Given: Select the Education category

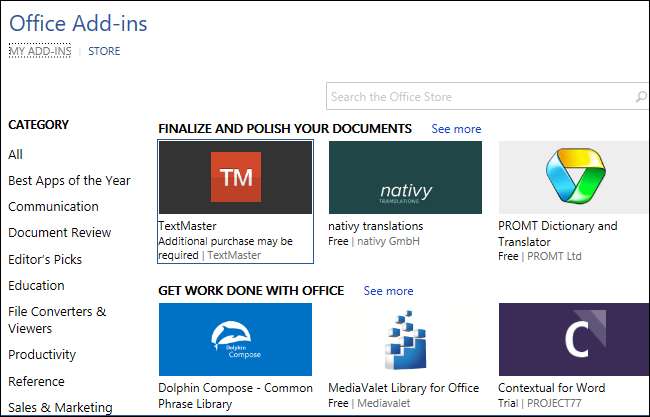Looking at the screenshot, I should pyautogui.click(x=36, y=285).
